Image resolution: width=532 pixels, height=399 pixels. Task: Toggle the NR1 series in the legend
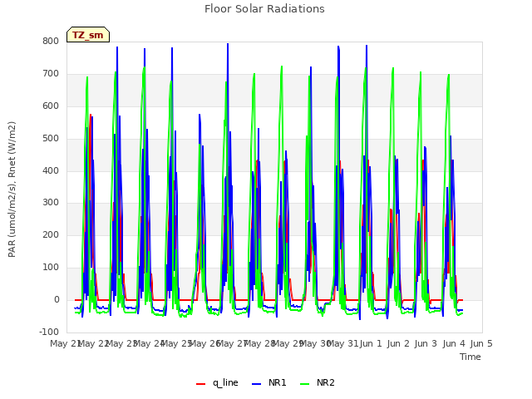point(269,382)
